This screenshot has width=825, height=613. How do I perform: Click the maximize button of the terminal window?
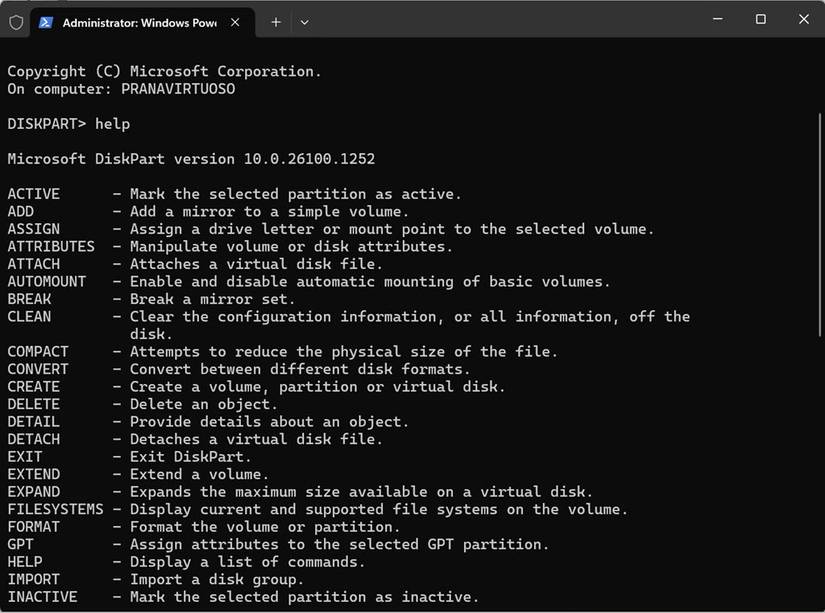click(759, 19)
